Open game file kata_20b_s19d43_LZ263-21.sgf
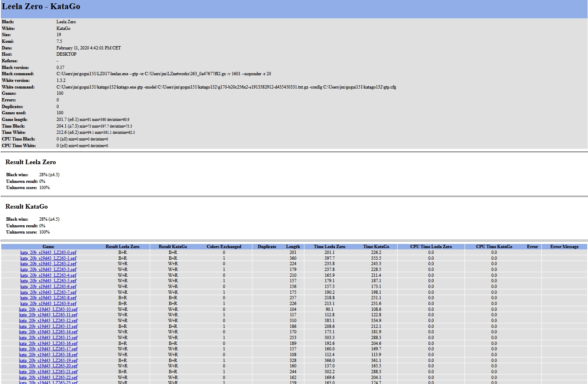Screen dimensions: 588x384 click(x=48, y=372)
